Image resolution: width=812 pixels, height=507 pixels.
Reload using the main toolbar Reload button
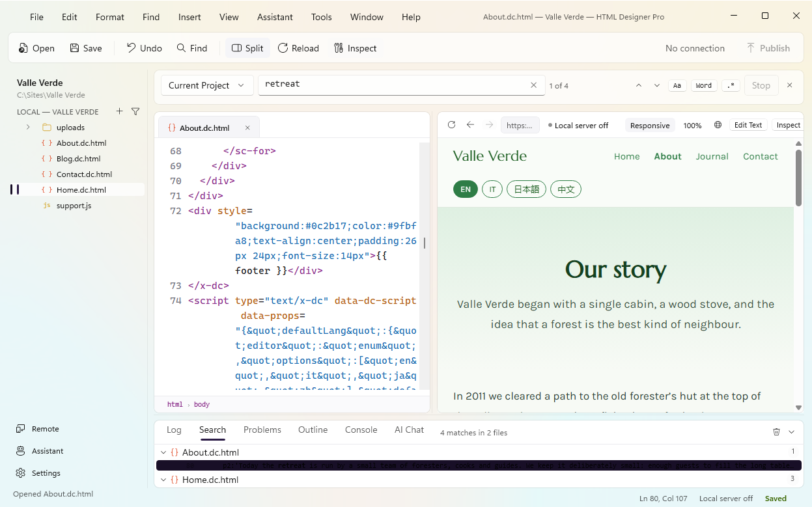click(298, 48)
